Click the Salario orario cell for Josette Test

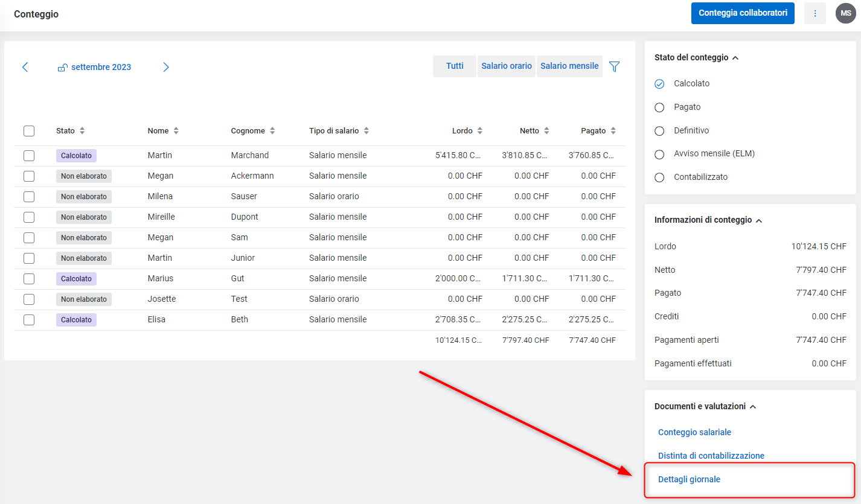coord(334,299)
